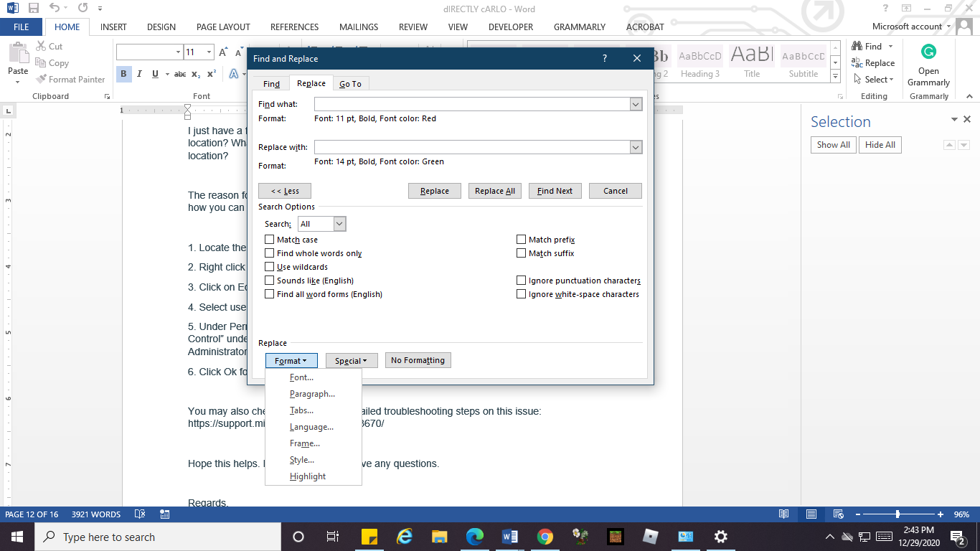The image size is (980, 551).
Task: Open Microsoft Edge from taskbar
Action: [474, 537]
